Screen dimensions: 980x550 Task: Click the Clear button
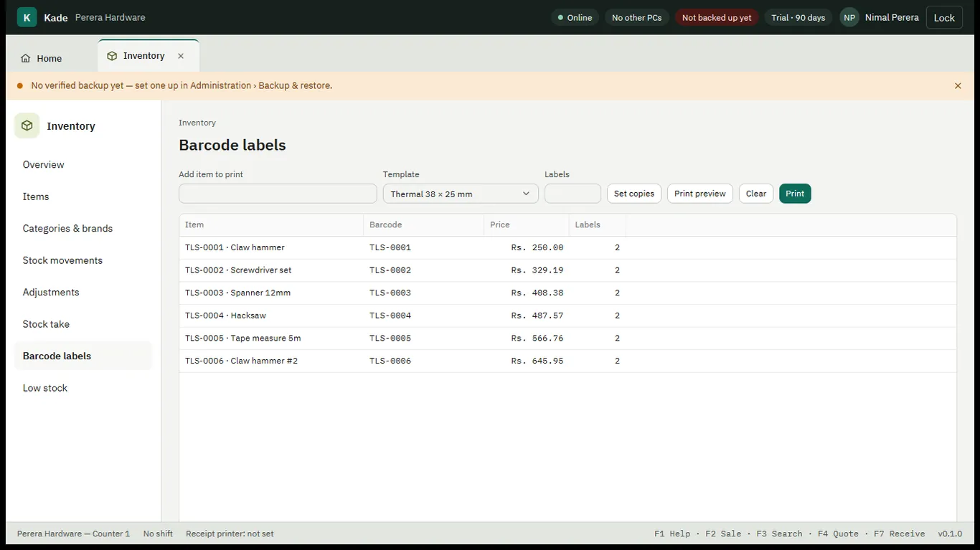pyautogui.click(x=756, y=194)
